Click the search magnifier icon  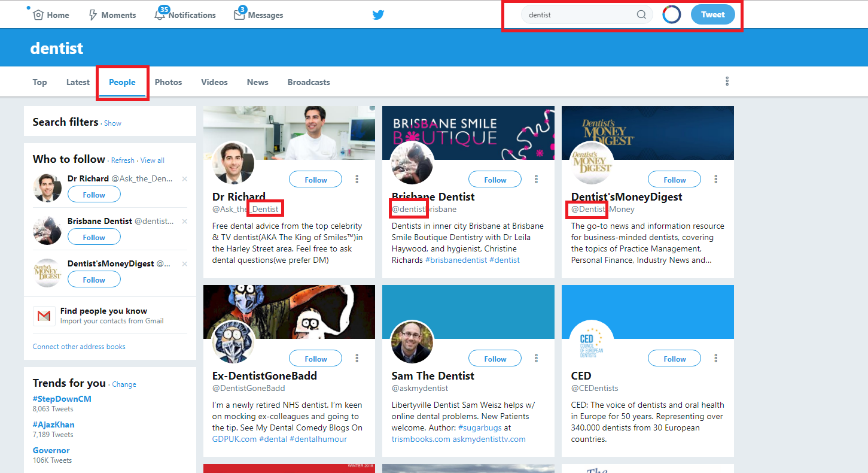coord(641,15)
